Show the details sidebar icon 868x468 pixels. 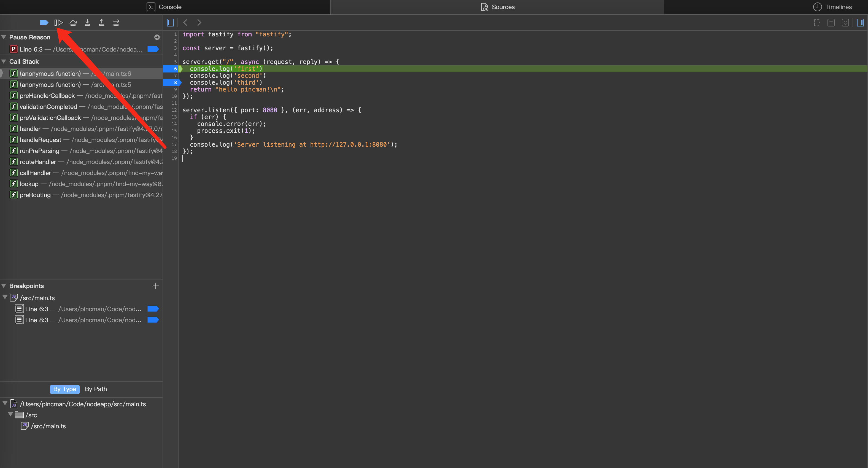pos(860,23)
